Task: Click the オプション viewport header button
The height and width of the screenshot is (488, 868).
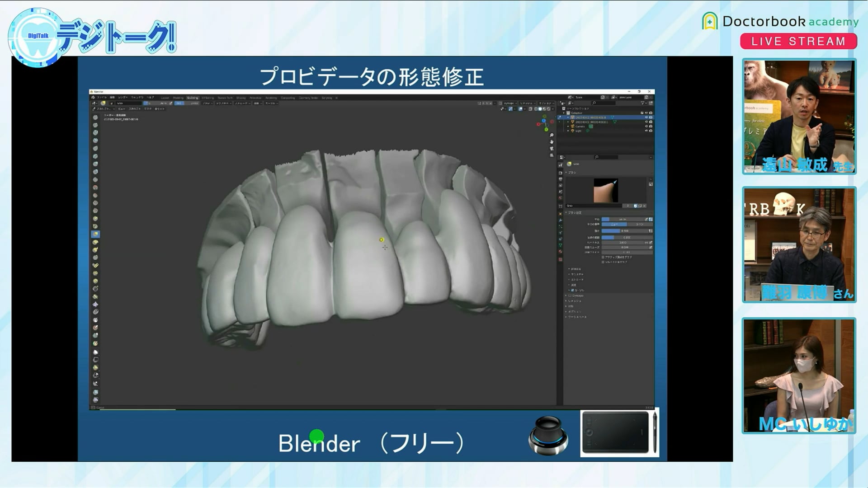Action: [x=546, y=103]
